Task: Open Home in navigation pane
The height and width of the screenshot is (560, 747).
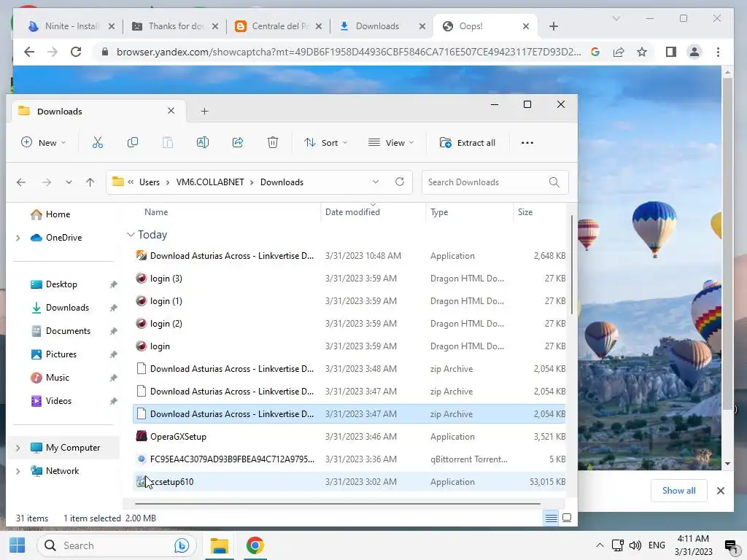Action: [x=58, y=214]
